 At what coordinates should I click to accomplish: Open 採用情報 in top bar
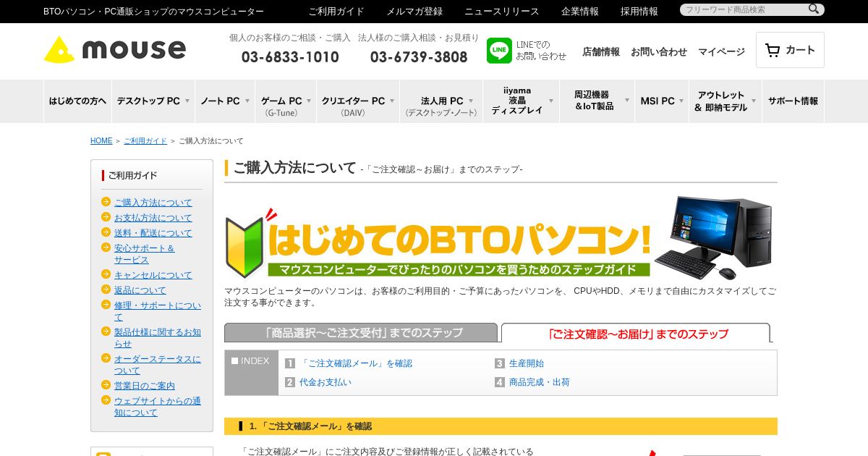coord(639,12)
